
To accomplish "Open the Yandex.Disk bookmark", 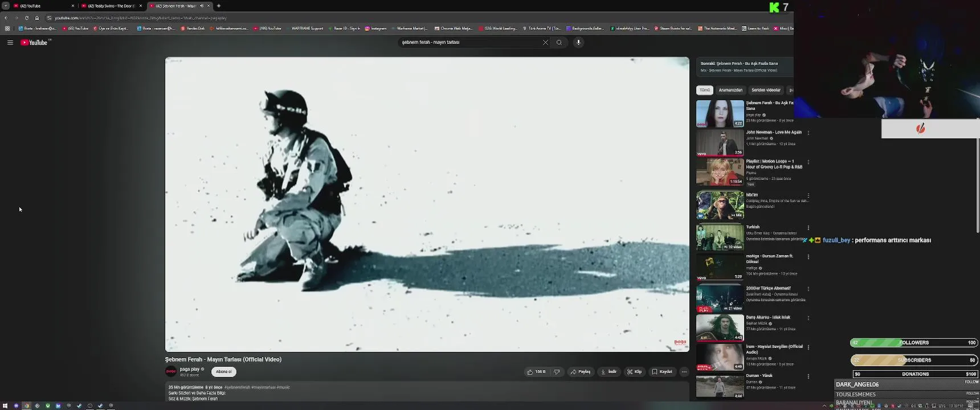I will [193, 28].
